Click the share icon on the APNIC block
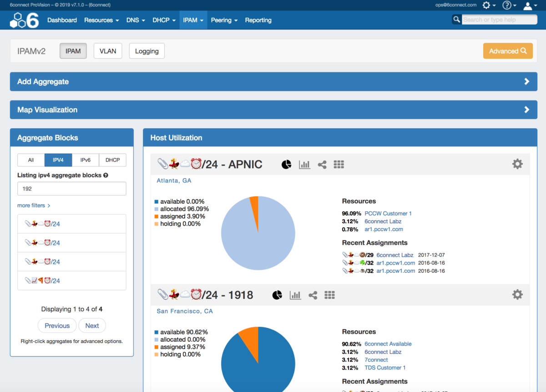Viewport: 546px width, 392px height. coord(322,165)
